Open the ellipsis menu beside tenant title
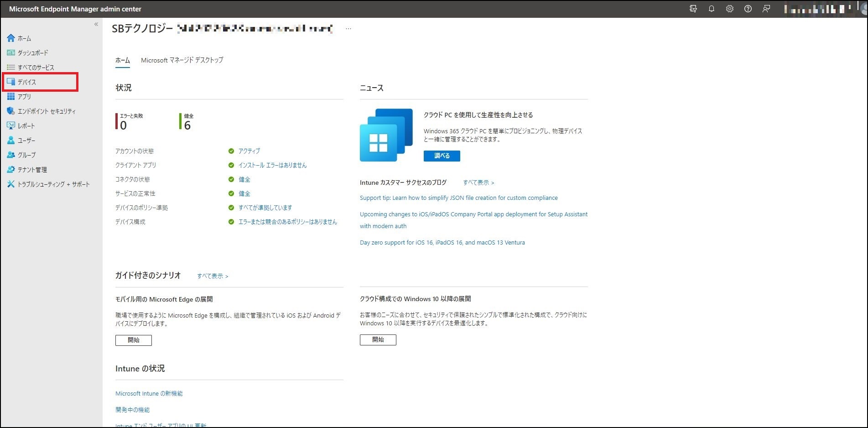868x428 pixels. (x=348, y=29)
